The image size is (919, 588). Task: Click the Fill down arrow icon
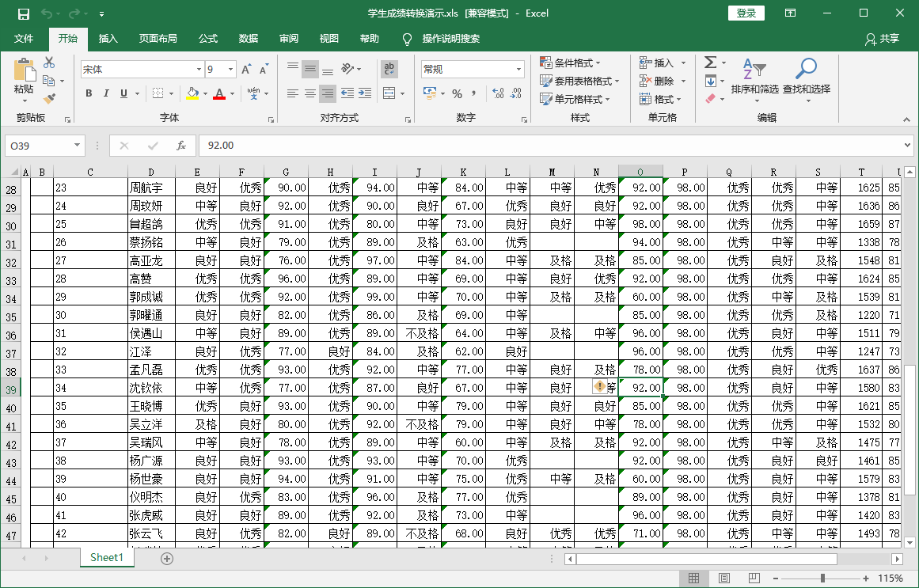point(710,81)
